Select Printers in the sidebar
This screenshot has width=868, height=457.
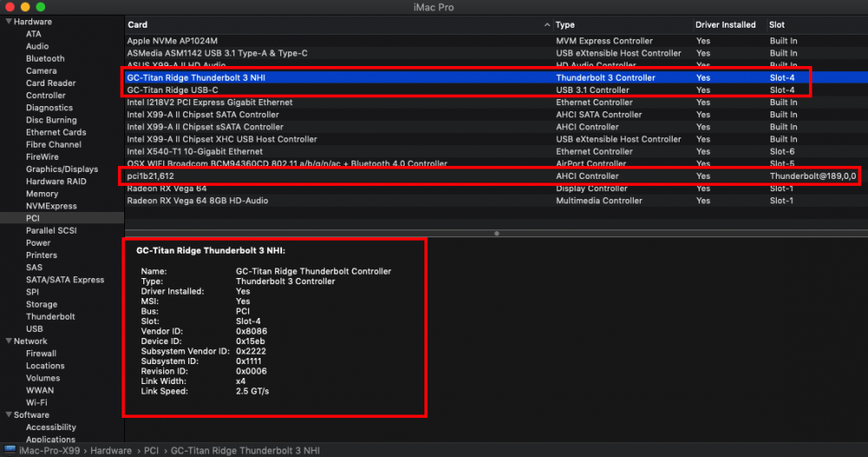(41, 255)
